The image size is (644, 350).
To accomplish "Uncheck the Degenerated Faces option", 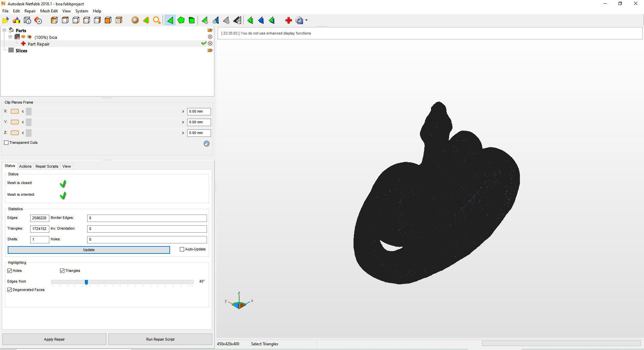I will (x=10, y=290).
